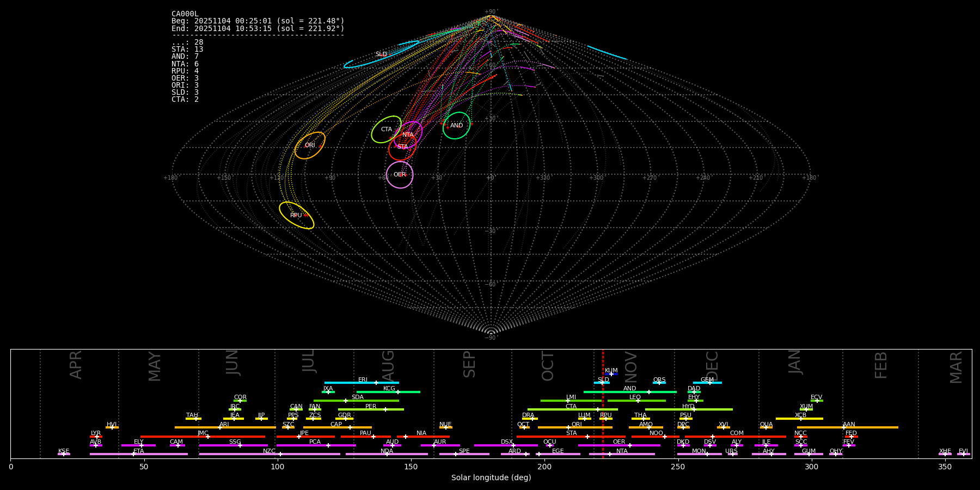Click the 'AND: 7' count in legend

coord(185,57)
